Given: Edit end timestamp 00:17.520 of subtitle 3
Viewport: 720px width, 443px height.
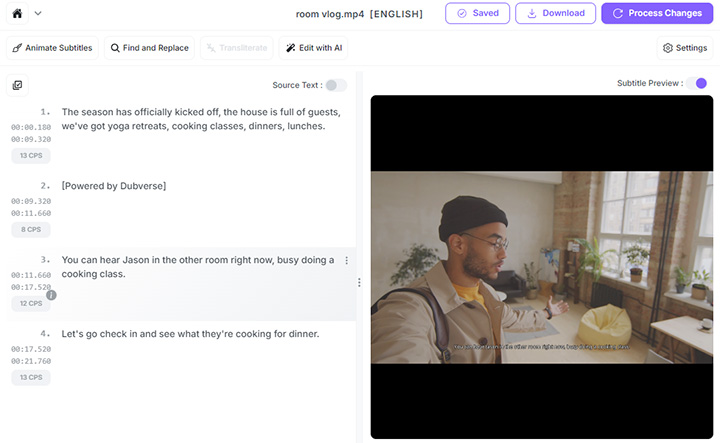Looking at the screenshot, I should 31,287.
